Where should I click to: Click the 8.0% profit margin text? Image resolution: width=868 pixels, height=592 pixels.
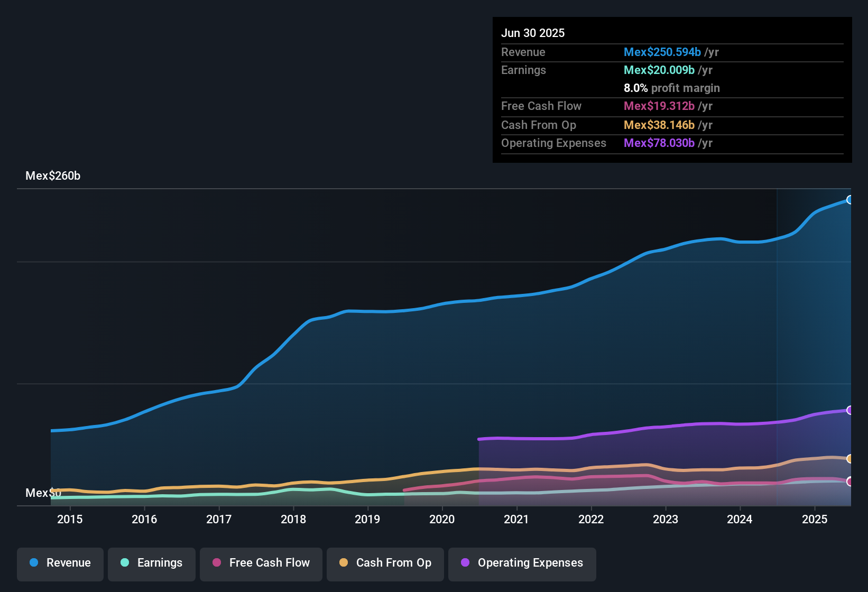671,88
